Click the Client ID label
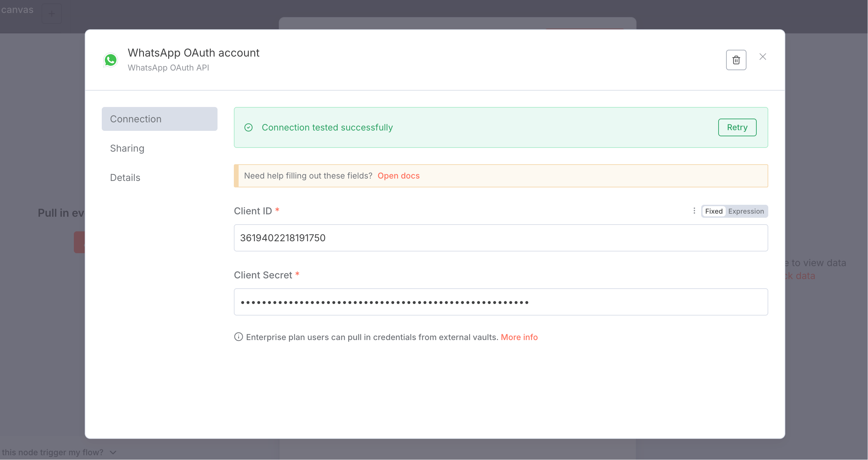The height and width of the screenshot is (460, 868). (253, 211)
